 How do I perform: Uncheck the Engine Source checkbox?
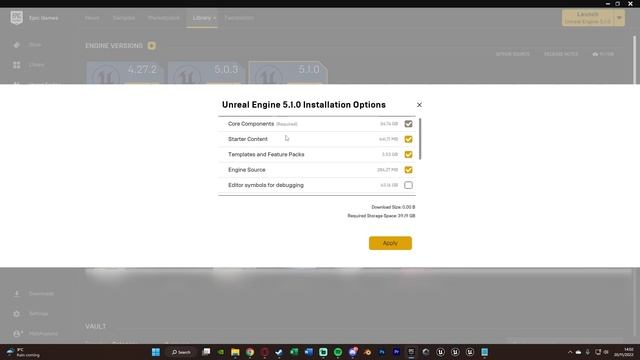click(408, 170)
